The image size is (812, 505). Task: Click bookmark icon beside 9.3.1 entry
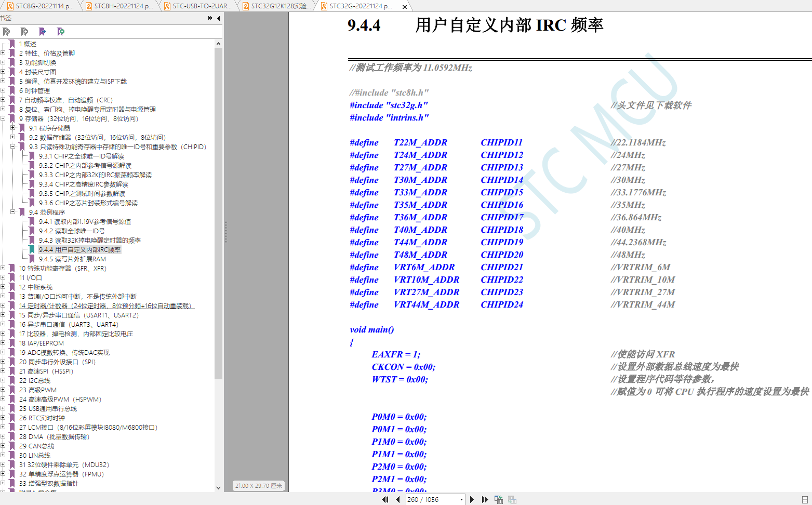pos(32,156)
